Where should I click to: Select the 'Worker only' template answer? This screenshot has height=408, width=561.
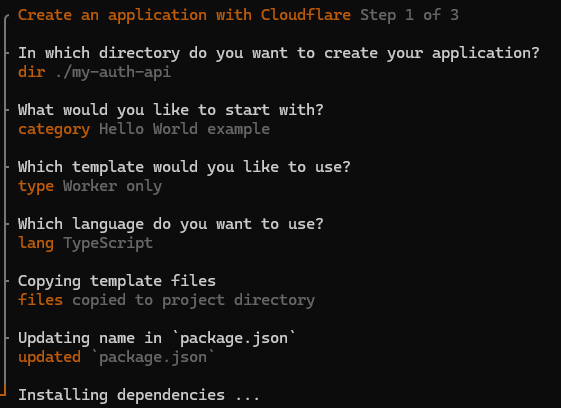pyautogui.click(x=112, y=186)
